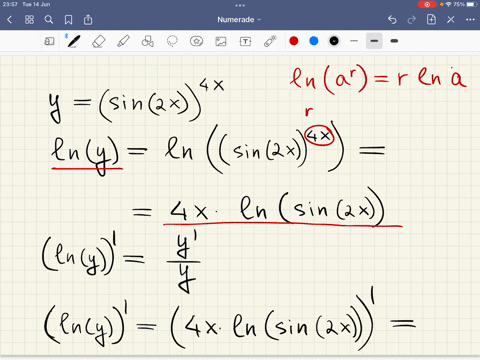Choose the blue pen color
This screenshot has height=360, width=480.
[x=314, y=41]
